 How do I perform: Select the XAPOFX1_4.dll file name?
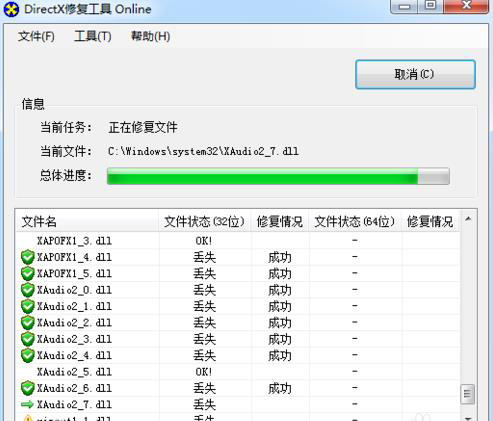click(74, 257)
